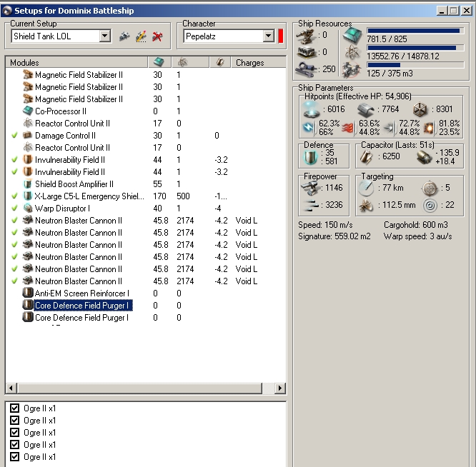Screen dimensions: 476x467
Task: Click the delete setup red X icon
Action: pyautogui.click(x=157, y=36)
